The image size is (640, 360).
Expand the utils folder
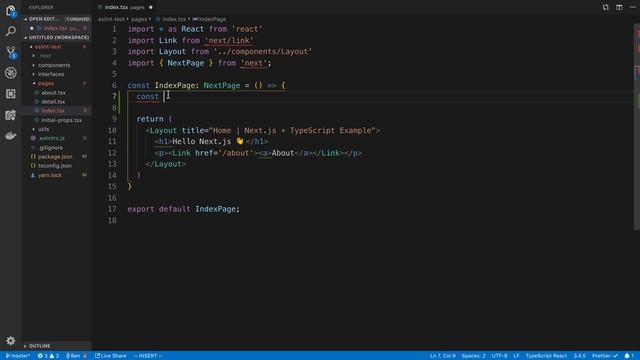click(56, 129)
